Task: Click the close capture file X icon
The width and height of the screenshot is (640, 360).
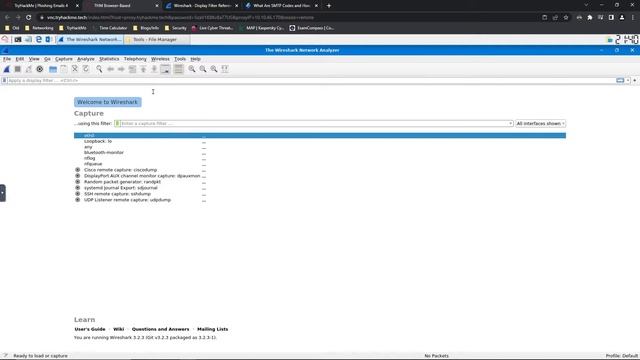Action: click(75, 69)
